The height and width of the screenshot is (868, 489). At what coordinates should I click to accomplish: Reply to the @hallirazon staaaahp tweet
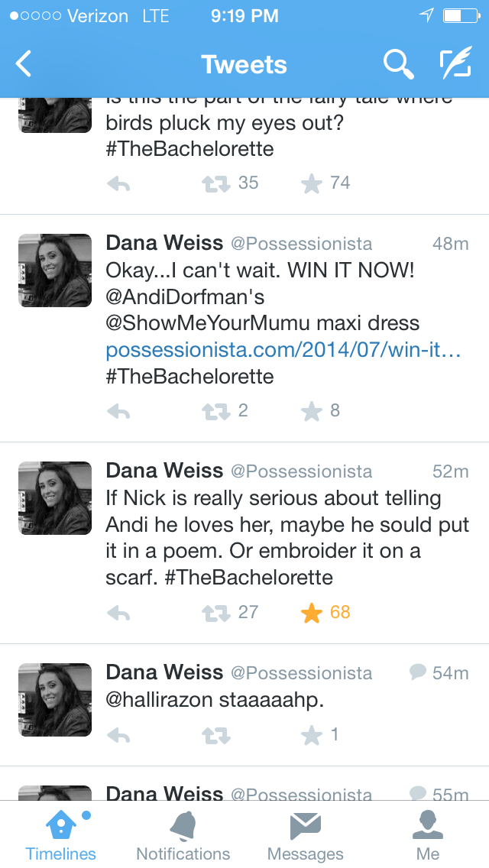(118, 736)
